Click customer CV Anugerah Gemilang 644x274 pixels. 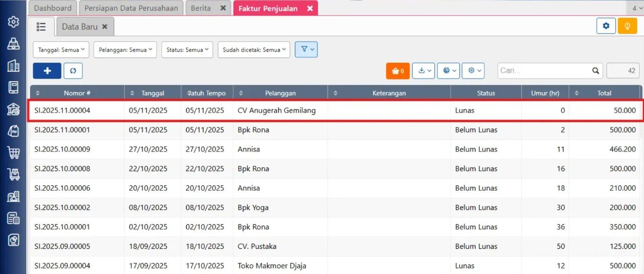click(x=277, y=110)
